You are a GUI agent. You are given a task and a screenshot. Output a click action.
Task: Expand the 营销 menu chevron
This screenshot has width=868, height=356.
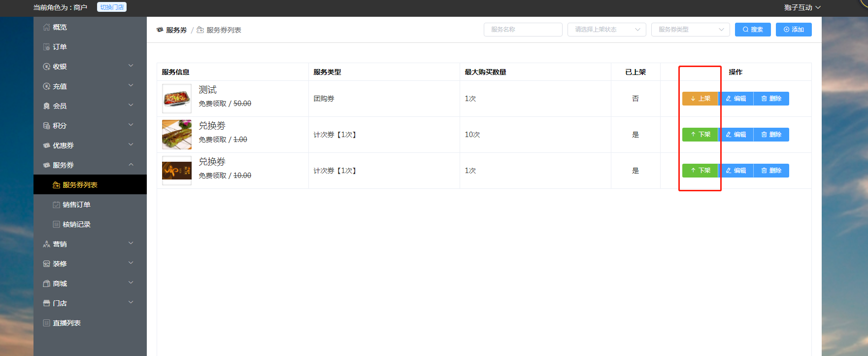(131, 243)
